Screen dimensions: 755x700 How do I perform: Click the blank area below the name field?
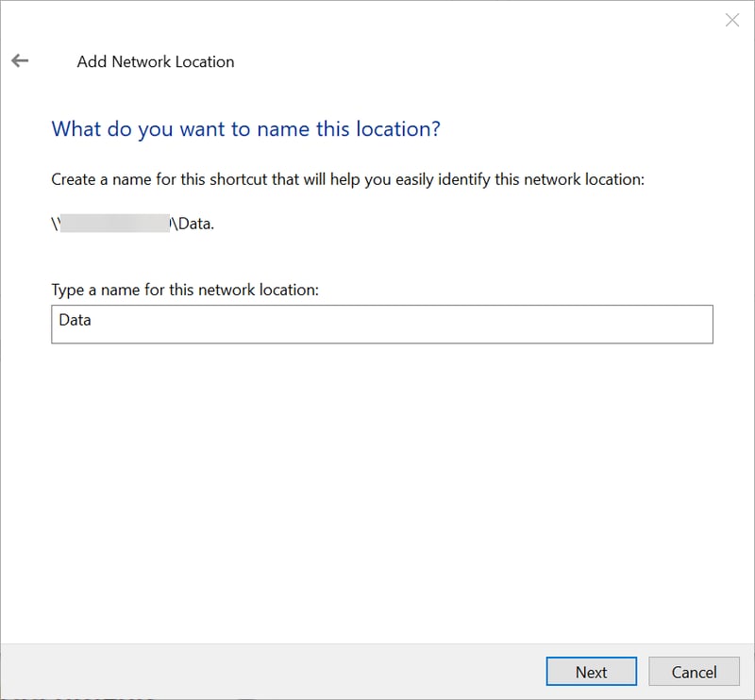[377, 472]
